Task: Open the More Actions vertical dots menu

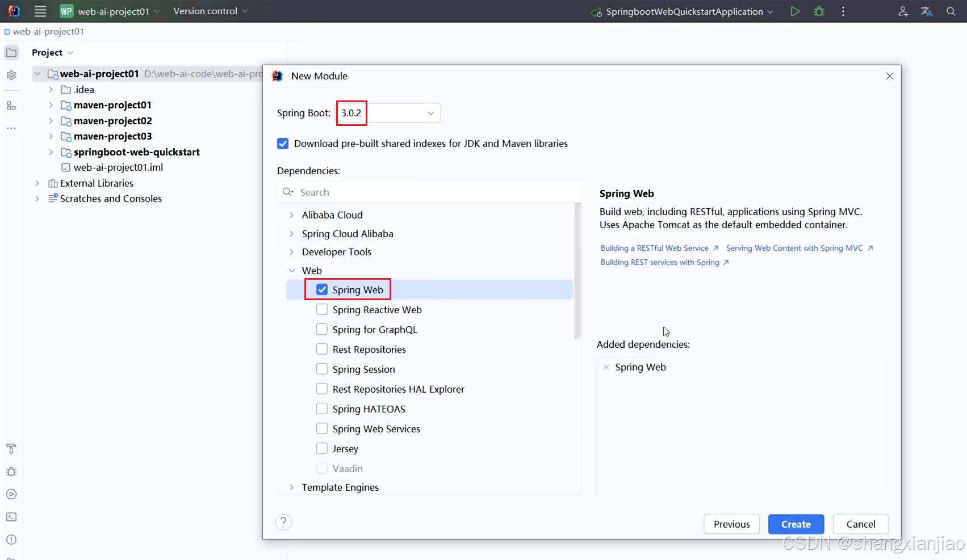Action: pyautogui.click(x=843, y=11)
